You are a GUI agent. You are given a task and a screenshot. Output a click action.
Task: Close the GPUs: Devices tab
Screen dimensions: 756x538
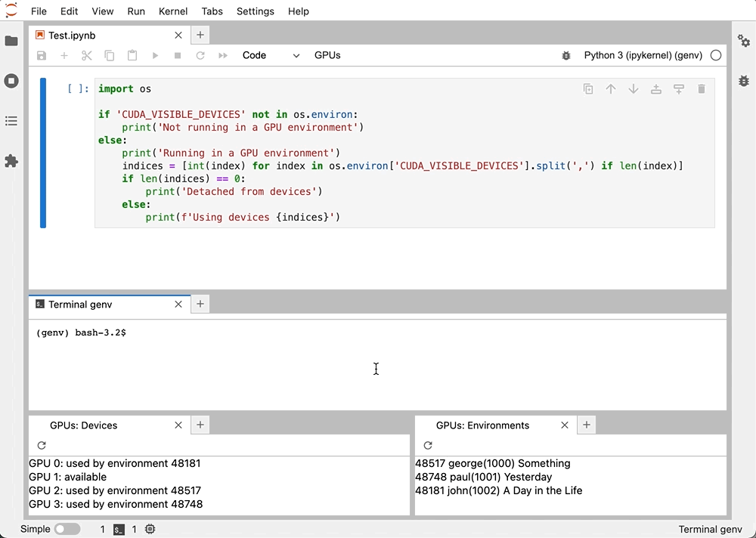click(x=178, y=425)
